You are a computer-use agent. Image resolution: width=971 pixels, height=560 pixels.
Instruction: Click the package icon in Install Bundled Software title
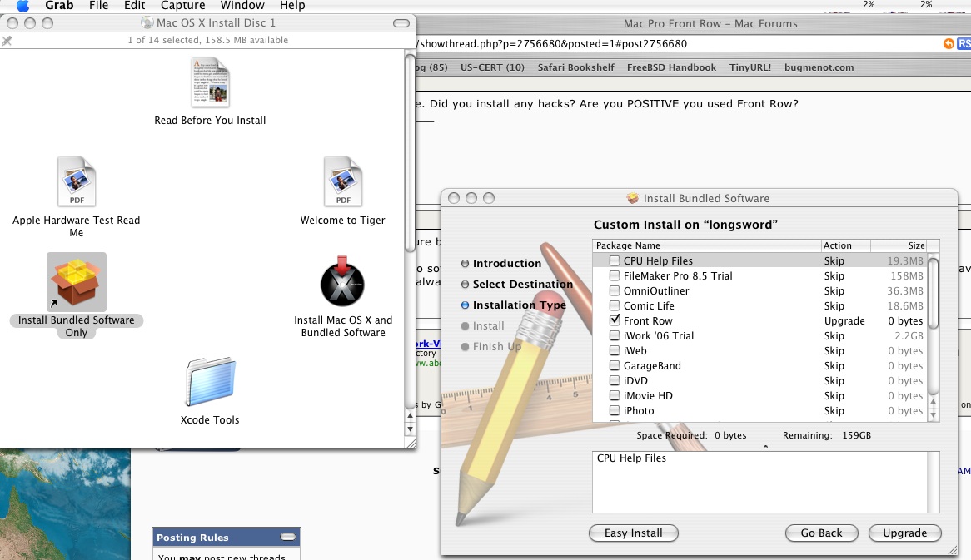[x=633, y=198]
